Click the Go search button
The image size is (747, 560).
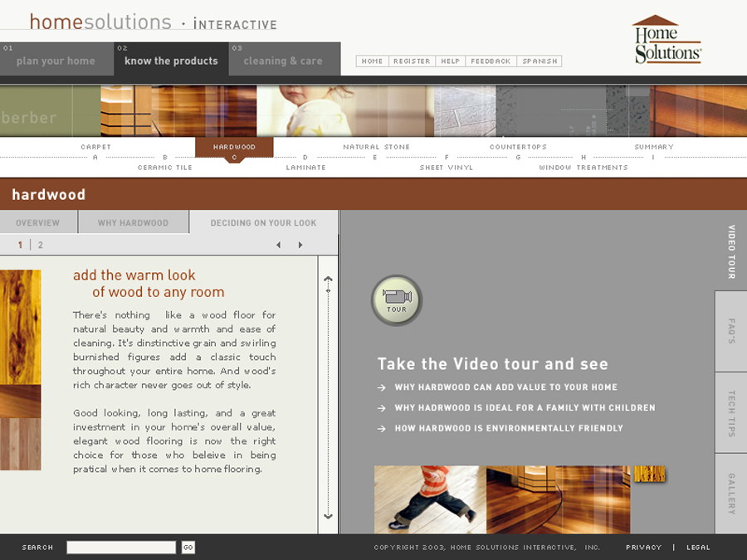(x=188, y=548)
